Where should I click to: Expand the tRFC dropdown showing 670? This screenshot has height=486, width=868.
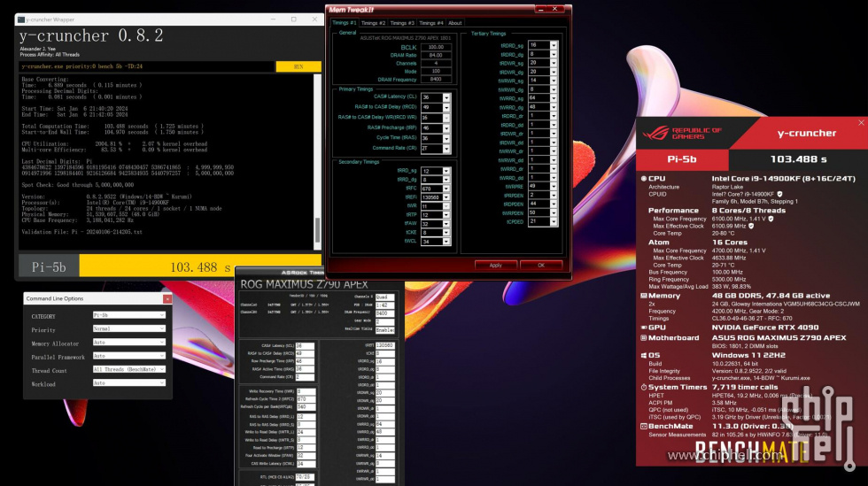point(446,189)
